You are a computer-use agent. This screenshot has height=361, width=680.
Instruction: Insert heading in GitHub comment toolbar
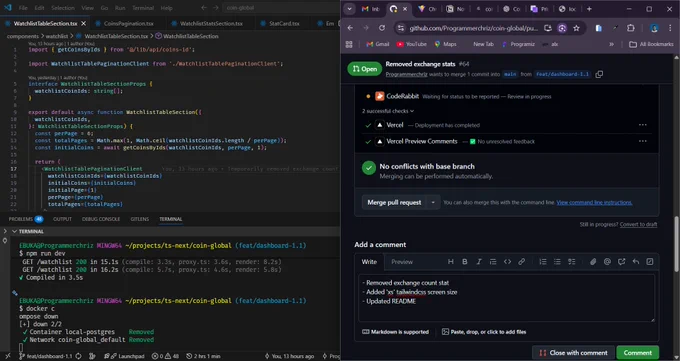pyautogui.click(x=451, y=262)
